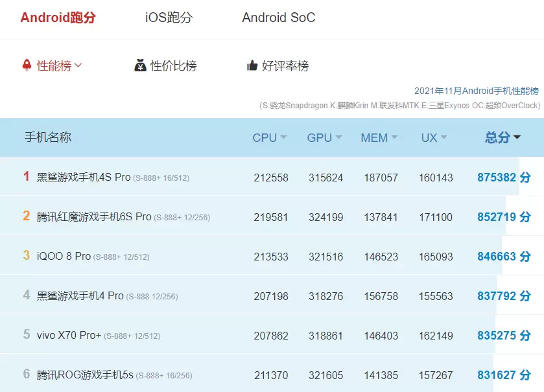Sort by 总分 total score arrow
The image size is (544, 392).
pos(517,137)
